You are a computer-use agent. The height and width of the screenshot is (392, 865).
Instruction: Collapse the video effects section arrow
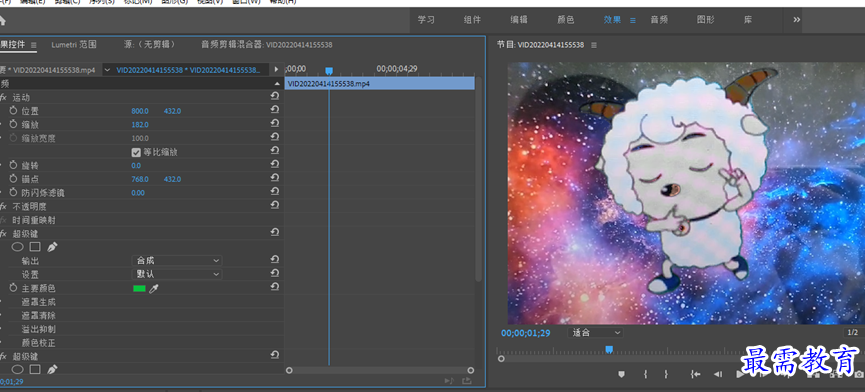click(x=277, y=83)
